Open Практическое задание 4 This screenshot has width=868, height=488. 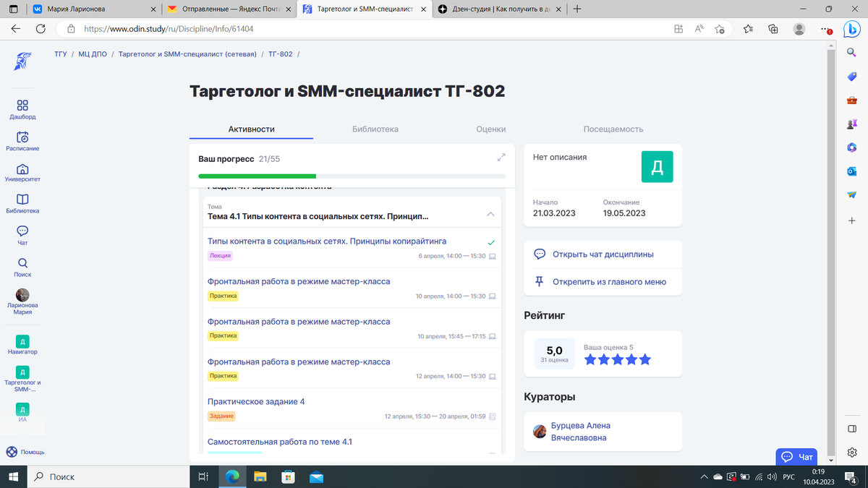tap(256, 401)
